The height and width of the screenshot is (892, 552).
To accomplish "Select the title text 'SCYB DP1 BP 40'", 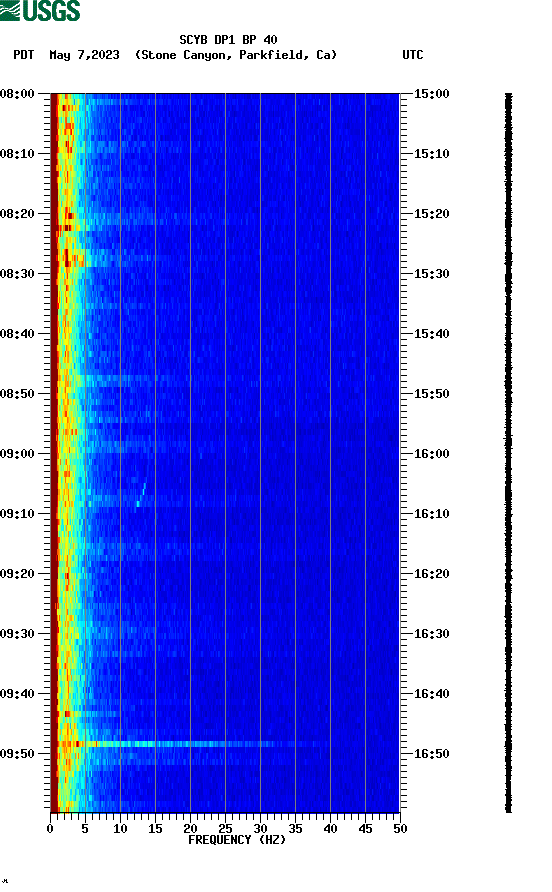I will coord(228,40).
